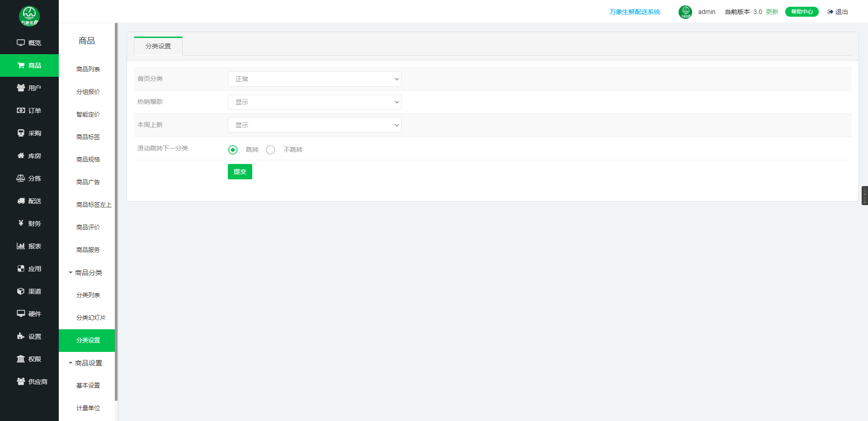Open the 基本设置 submenu item
Screen dimensions: 868x421
[88, 385]
